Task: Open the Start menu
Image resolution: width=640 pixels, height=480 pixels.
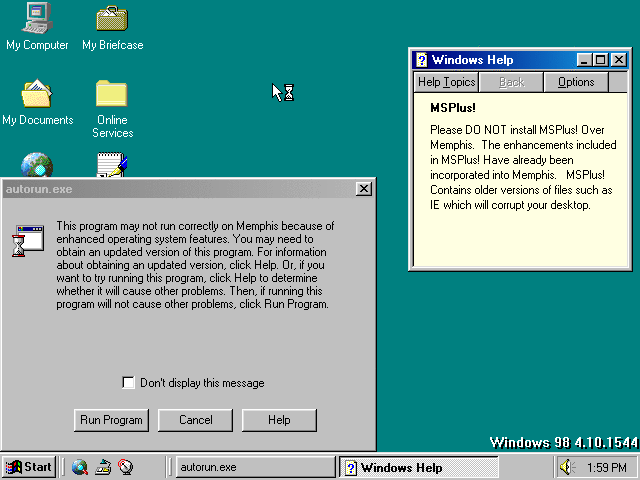Action: click(x=28, y=467)
